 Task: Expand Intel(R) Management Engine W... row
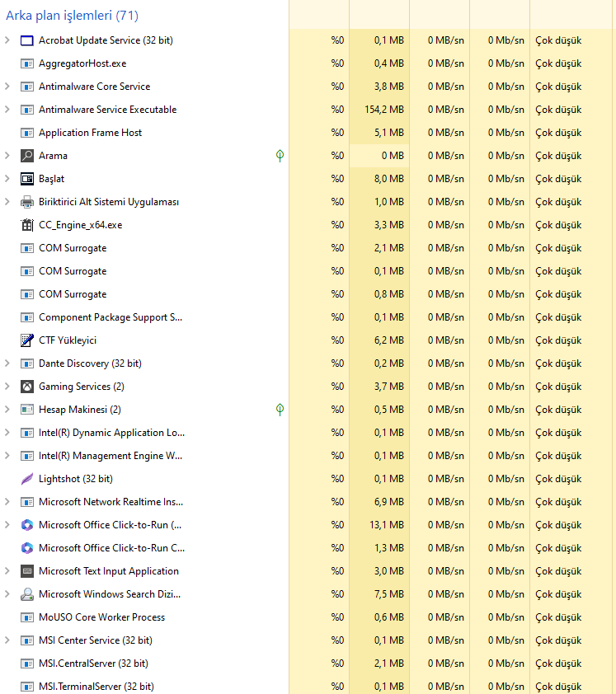(x=7, y=456)
